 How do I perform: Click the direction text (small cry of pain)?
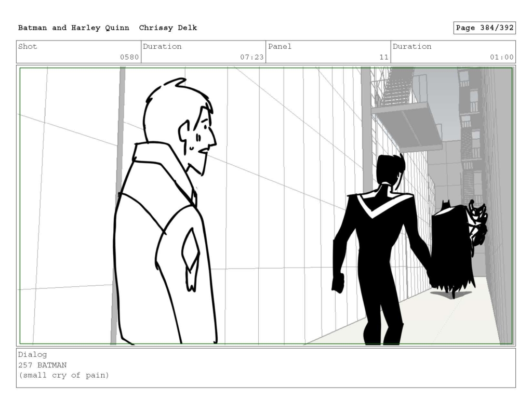(64, 375)
